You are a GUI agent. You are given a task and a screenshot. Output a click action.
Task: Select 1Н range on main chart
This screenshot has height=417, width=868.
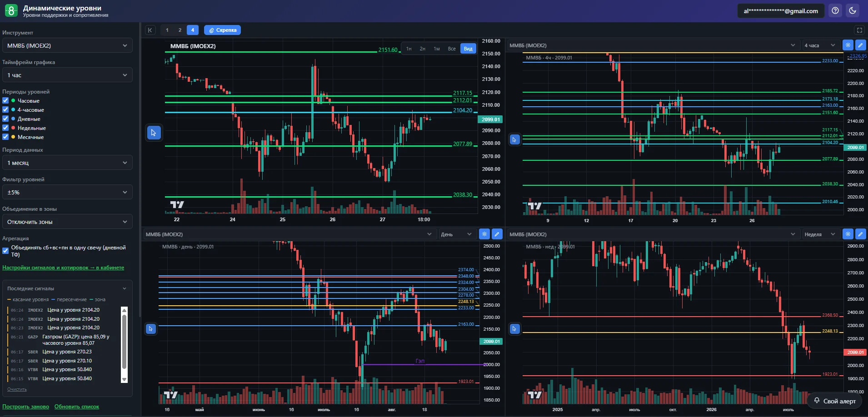[x=409, y=49]
